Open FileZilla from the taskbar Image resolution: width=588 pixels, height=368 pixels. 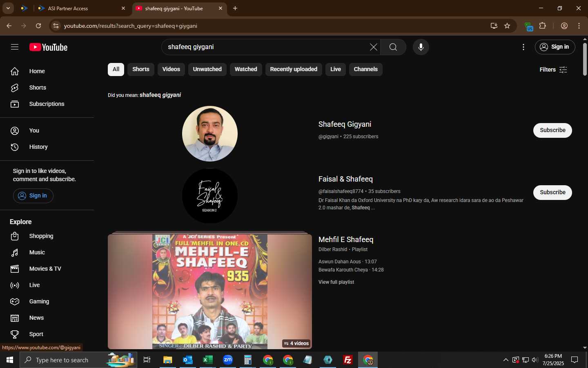click(x=348, y=360)
